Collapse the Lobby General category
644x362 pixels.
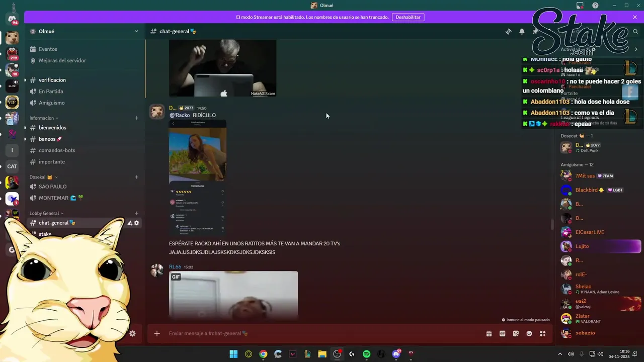pyautogui.click(x=46, y=213)
